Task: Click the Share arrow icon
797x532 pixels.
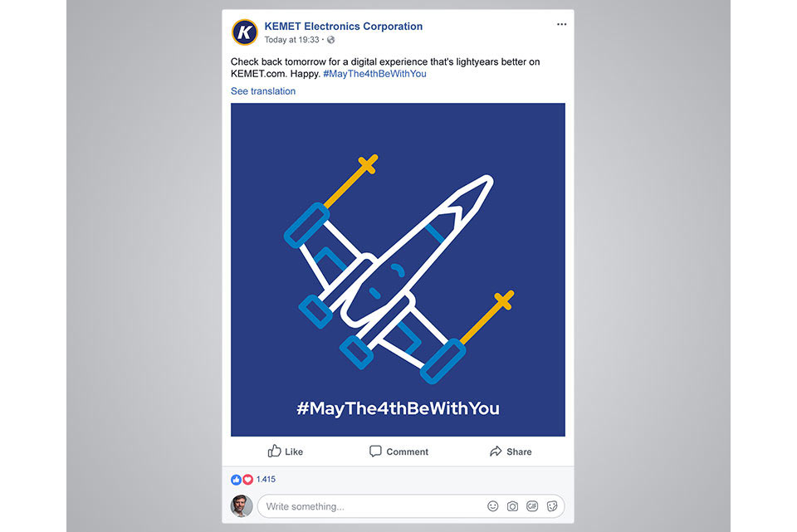Action: 496,451
